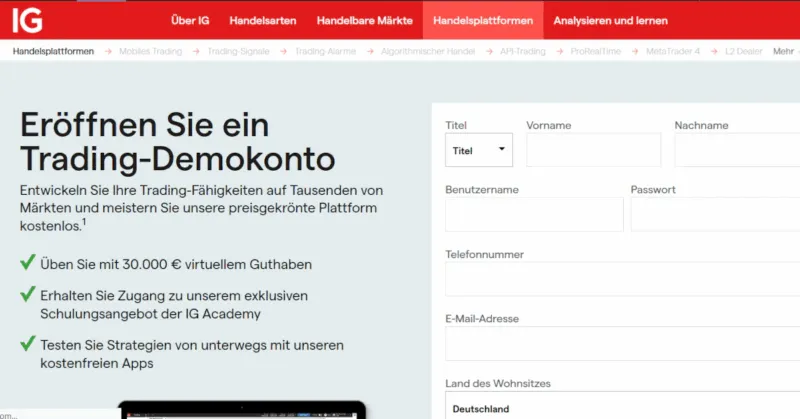Screen dimensions: 800x419
Task: Focus the Nachname input field
Action: [x=737, y=150]
